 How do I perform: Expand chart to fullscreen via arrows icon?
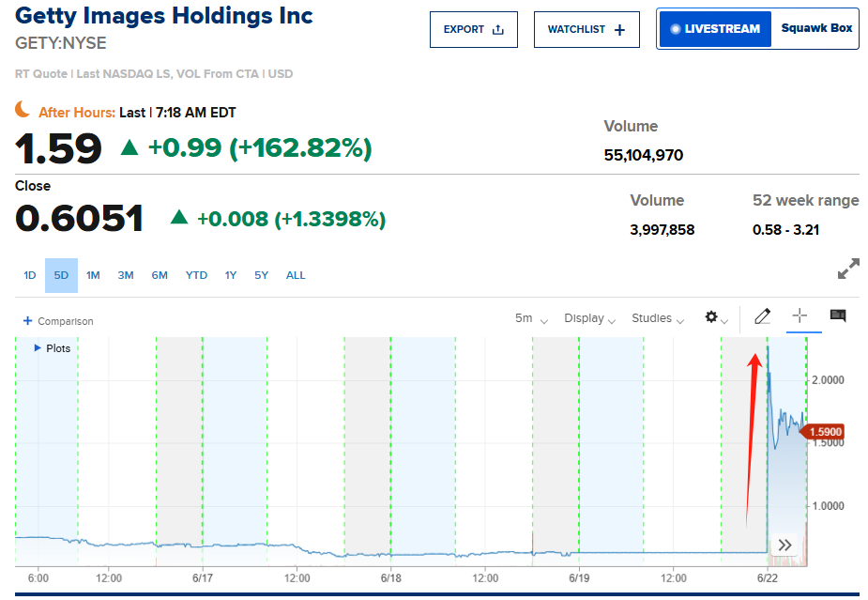(x=848, y=269)
